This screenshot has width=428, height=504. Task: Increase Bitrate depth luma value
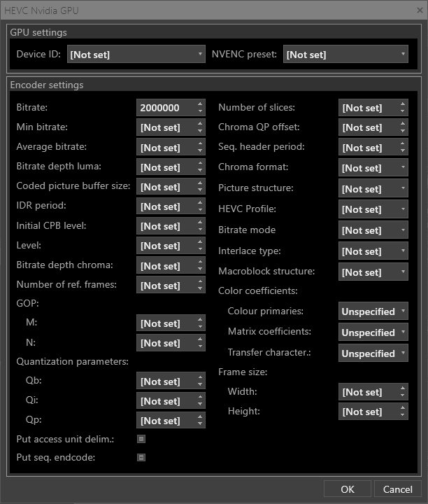200,163
